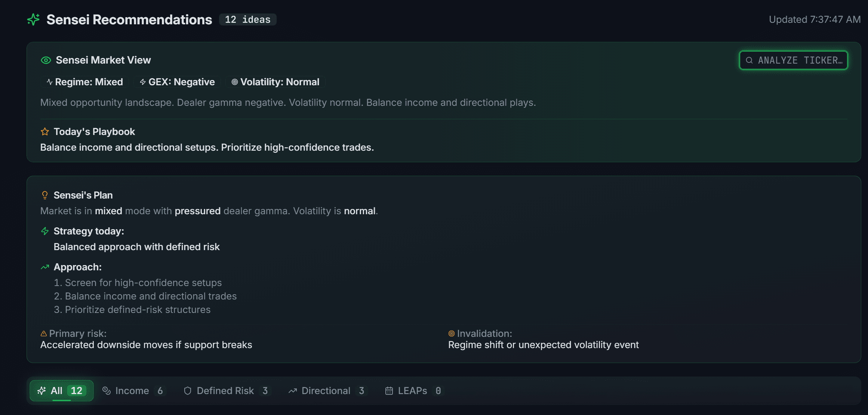
Task: Toggle the GEX: Negative badge
Action: pyautogui.click(x=177, y=82)
